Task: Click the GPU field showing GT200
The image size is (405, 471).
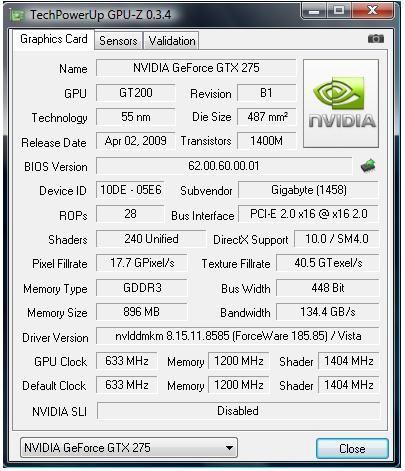Action: (136, 93)
